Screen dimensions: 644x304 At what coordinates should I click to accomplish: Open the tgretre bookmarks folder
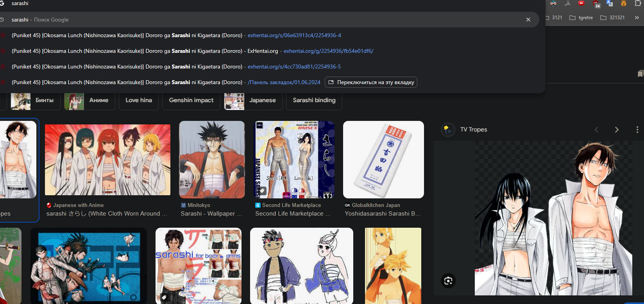point(581,18)
